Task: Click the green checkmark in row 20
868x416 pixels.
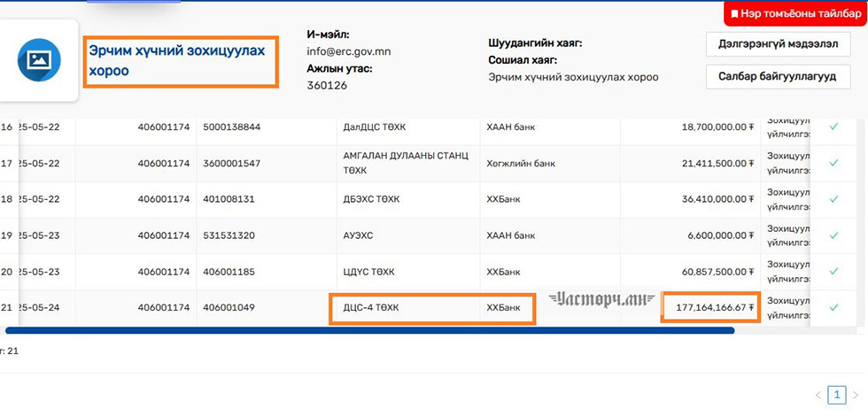Action: (833, 272)
